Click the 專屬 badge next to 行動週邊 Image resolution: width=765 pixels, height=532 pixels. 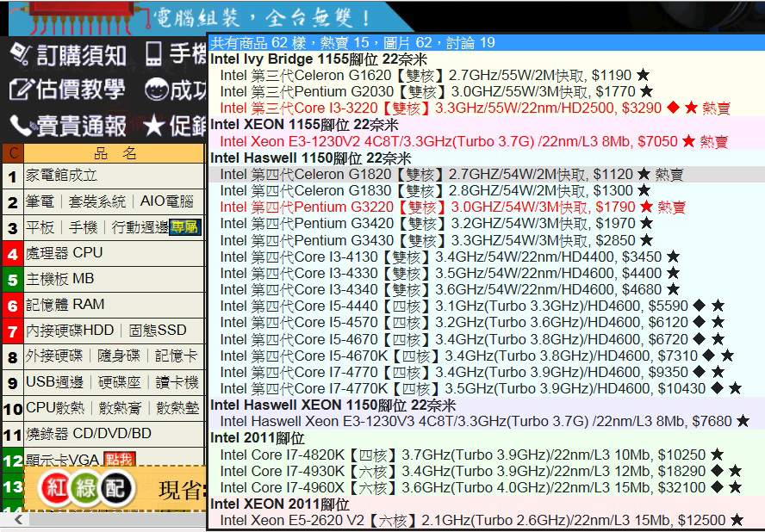click(x=185, y=228)
